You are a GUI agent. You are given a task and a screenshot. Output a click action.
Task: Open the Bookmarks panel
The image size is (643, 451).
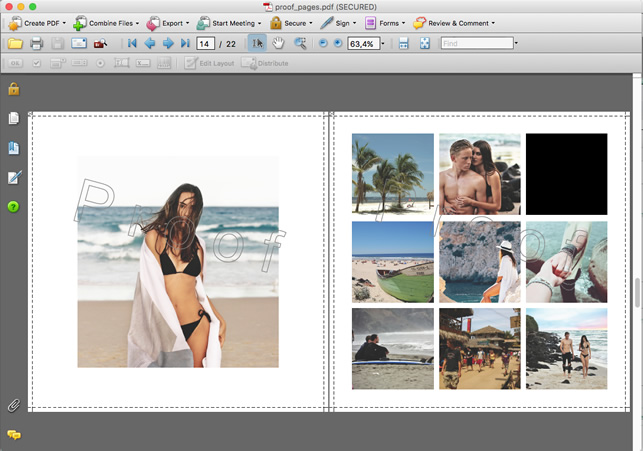[x=14, y=148]
